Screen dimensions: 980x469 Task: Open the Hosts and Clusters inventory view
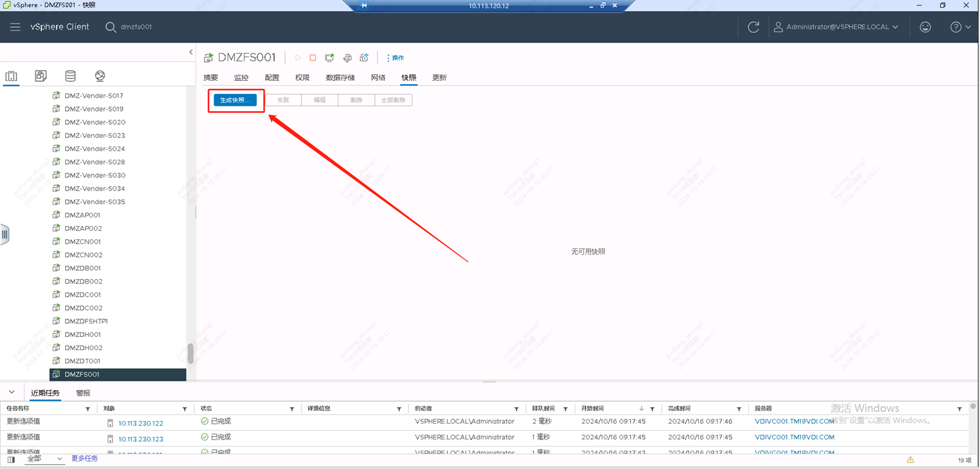[11, 76]
